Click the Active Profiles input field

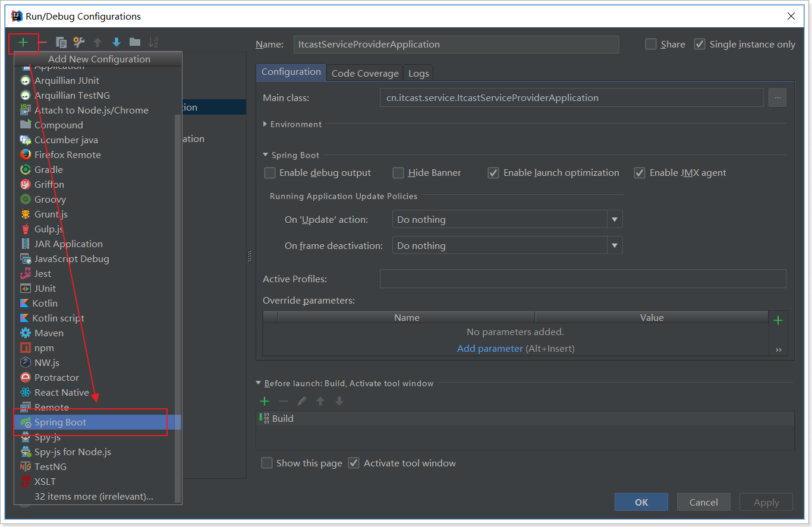tap(583, 279)
